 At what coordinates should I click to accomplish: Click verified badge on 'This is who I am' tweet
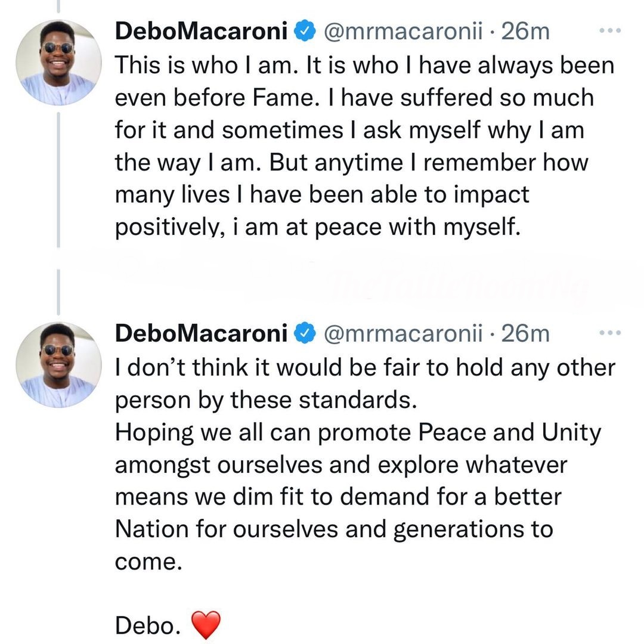pos(306,32)
